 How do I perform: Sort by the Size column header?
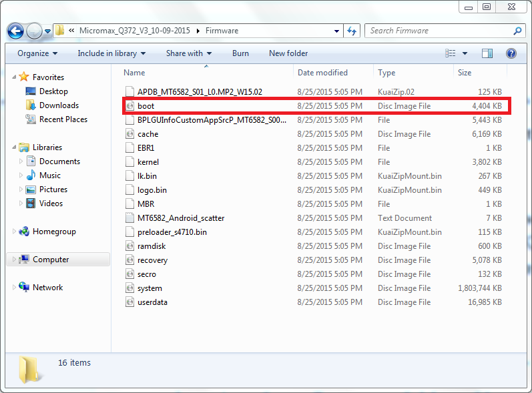(465, 73)
